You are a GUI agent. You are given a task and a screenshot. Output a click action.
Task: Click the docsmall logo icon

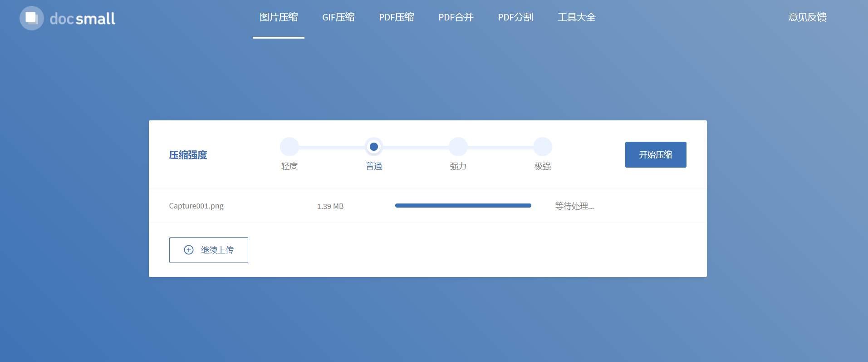(31, 18)
